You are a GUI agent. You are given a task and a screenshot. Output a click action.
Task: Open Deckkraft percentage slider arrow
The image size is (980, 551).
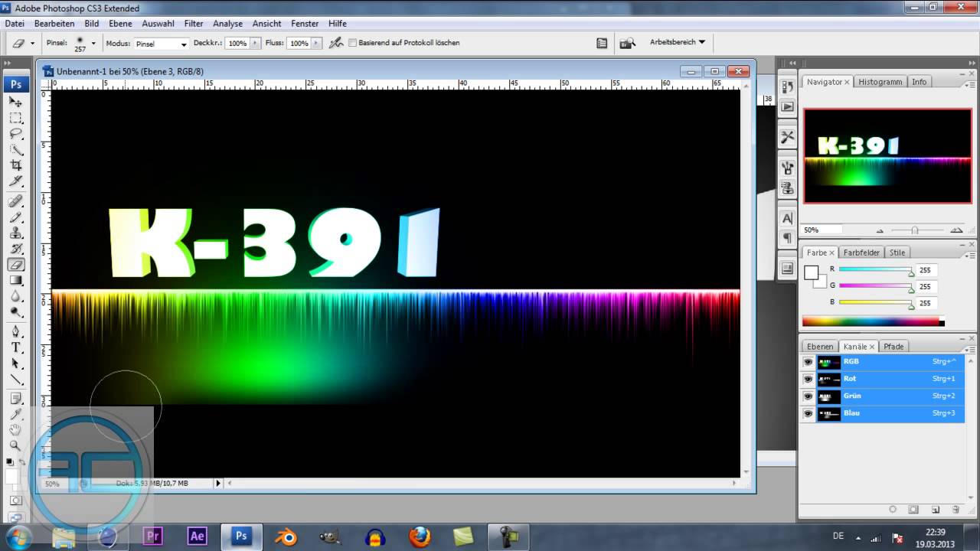(x=255, y=44)
